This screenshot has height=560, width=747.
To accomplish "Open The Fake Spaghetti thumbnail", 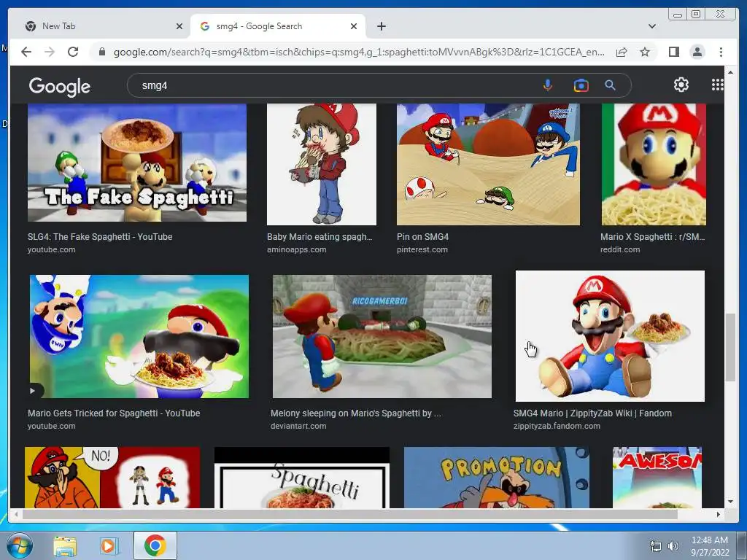I will [137, 163].
